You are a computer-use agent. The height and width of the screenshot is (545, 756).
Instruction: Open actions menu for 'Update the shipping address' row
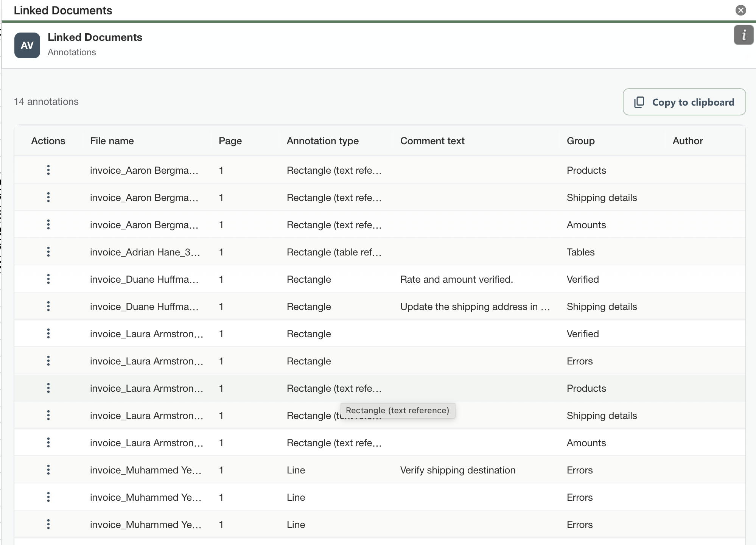pos(48,306)
